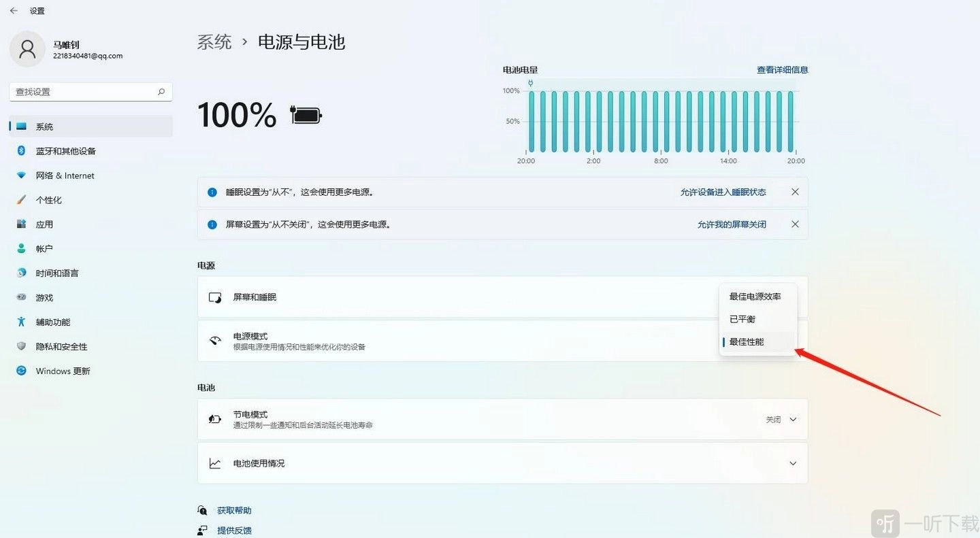
Task: Open 蓝牙和其他设备 via its Bluetooth icon
Action: pos(22,151)
